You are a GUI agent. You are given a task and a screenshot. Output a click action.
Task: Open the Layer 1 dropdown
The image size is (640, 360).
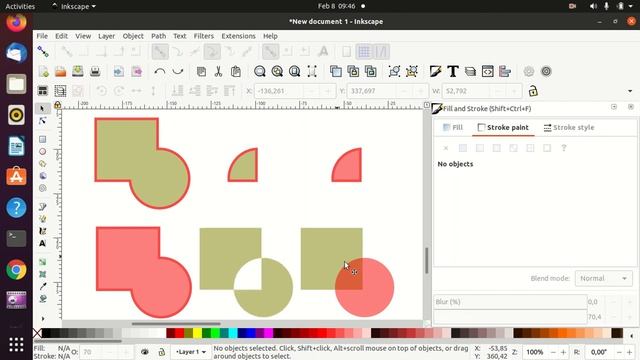coord(191,352)
